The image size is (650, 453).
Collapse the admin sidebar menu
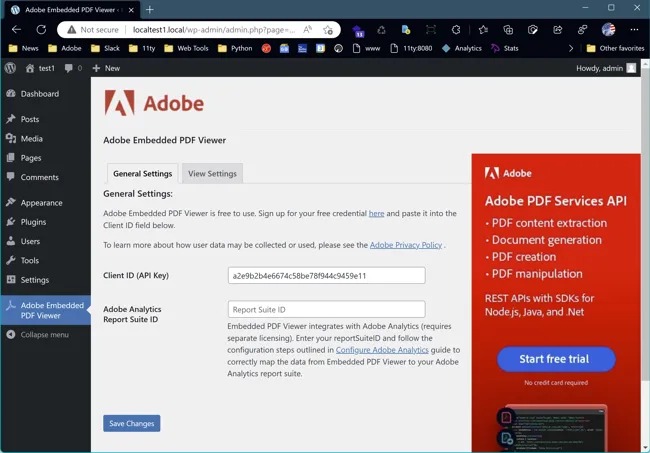click(44, 334)
